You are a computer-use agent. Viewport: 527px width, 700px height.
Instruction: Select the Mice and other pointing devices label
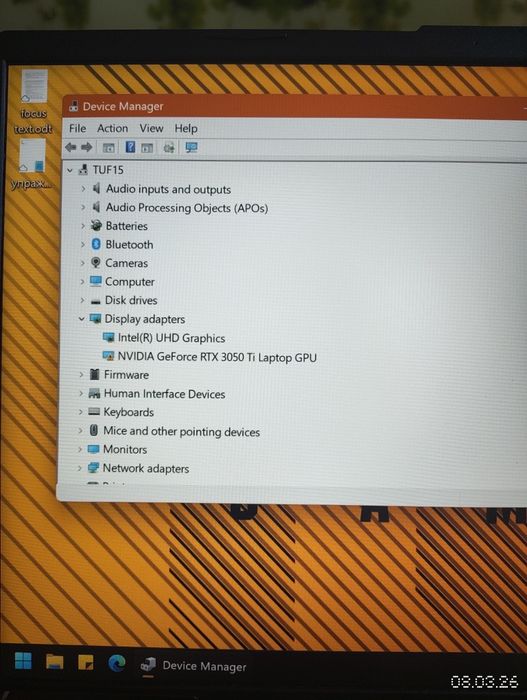[181, 431]
